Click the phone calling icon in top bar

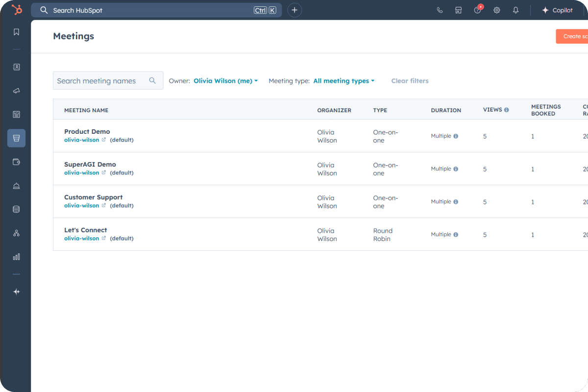440,10
